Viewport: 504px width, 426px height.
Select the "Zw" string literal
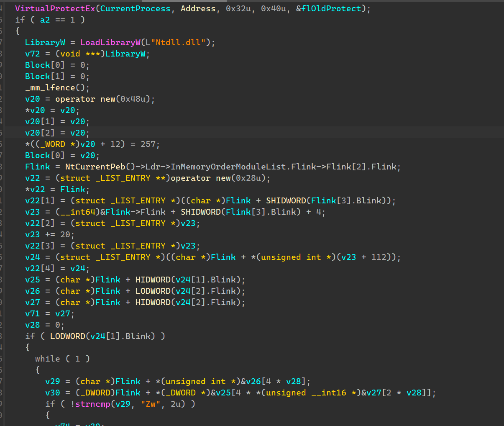click(151, 404)
